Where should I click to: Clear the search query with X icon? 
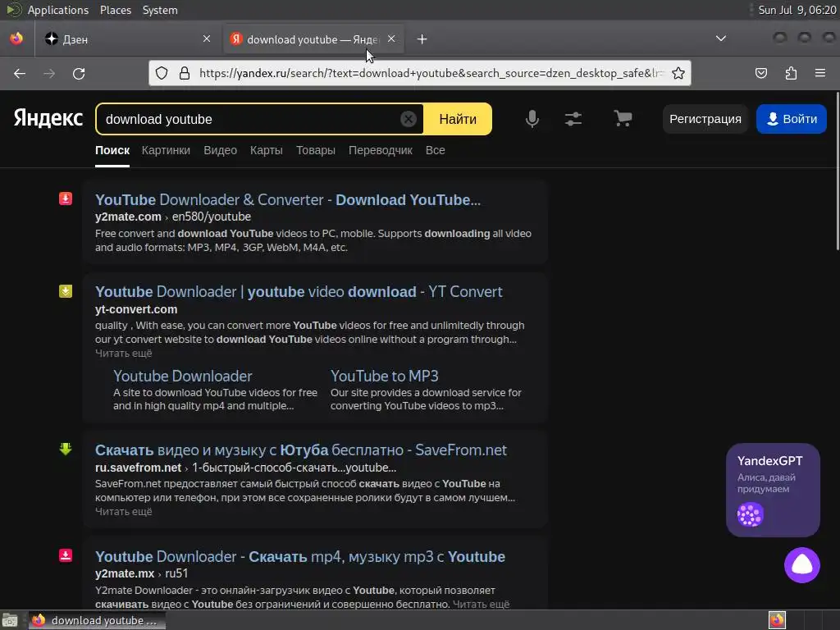(x=409, y=119)
